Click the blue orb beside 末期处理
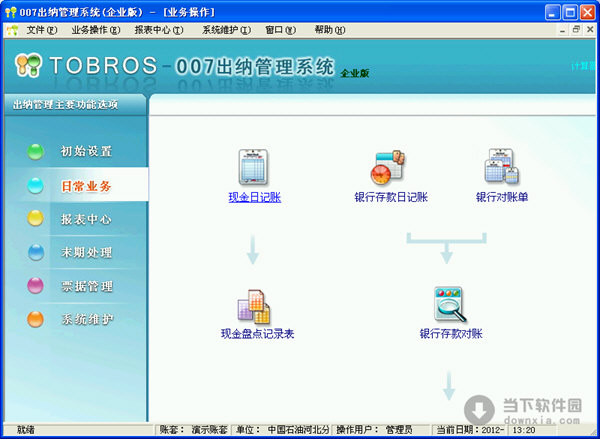Viewport: 600px width, 439px height. 36,252
